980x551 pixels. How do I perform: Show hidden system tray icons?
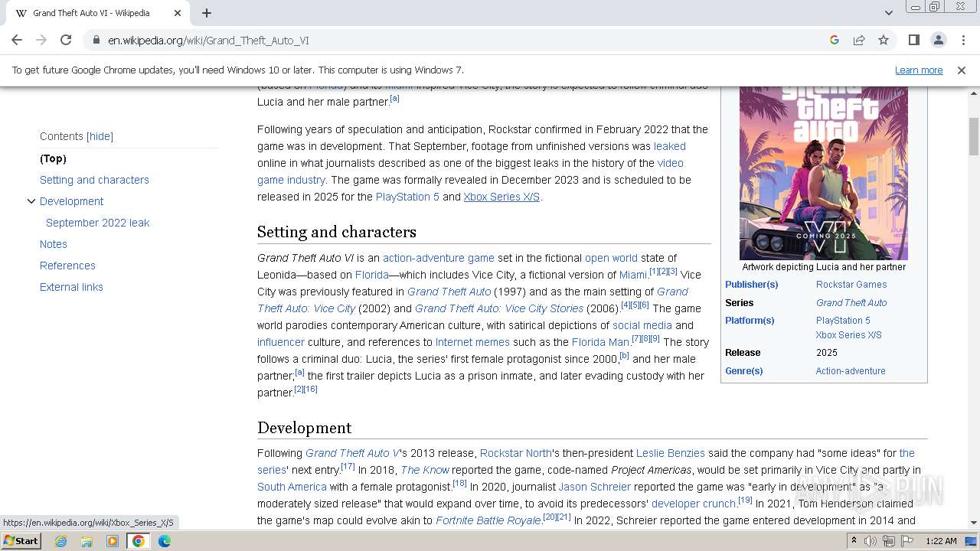click(x=854, y=541)
